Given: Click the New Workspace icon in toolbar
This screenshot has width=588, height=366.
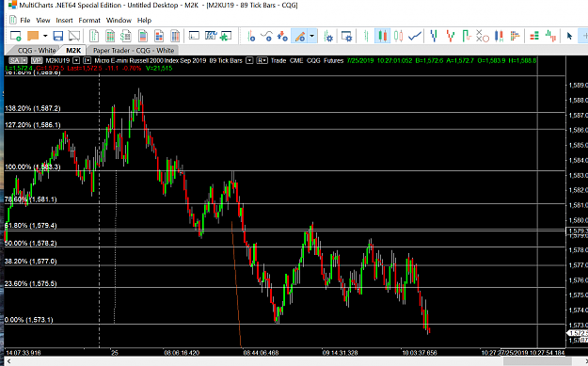Looking at the screenshot, I should tap(16, 36).
